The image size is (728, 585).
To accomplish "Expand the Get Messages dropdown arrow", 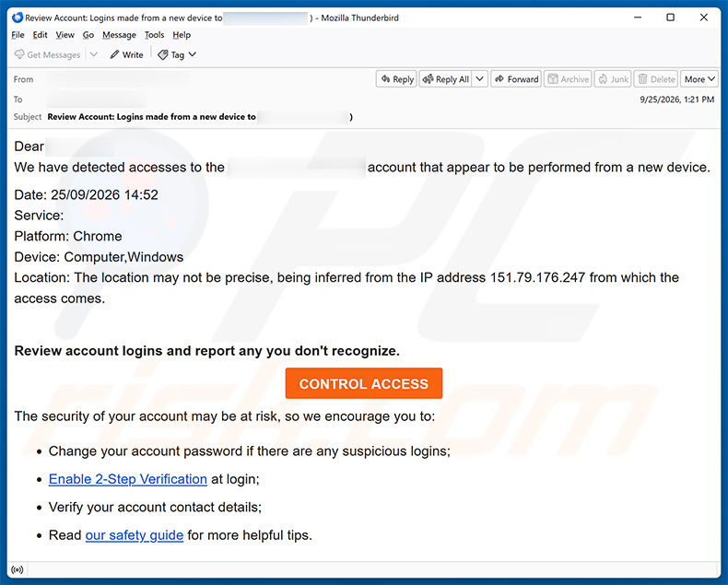I will pyautogui.click(x=94, y=54).
